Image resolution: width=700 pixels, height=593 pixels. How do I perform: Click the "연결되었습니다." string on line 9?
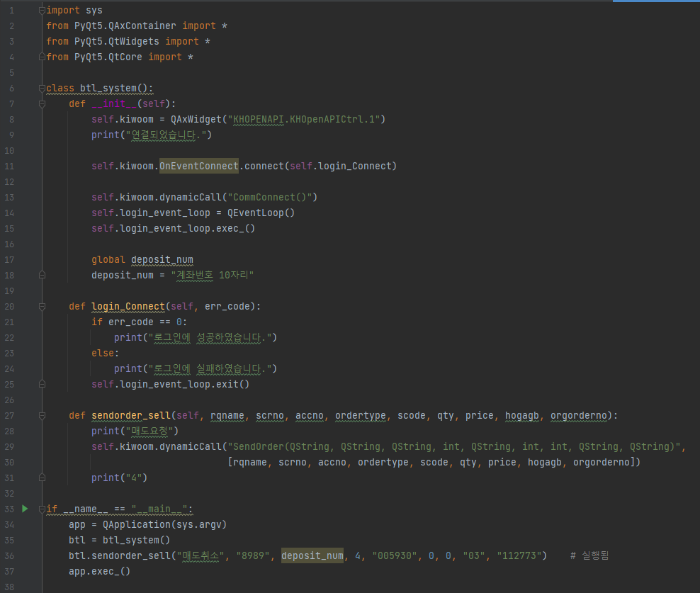tap(166, 135)
